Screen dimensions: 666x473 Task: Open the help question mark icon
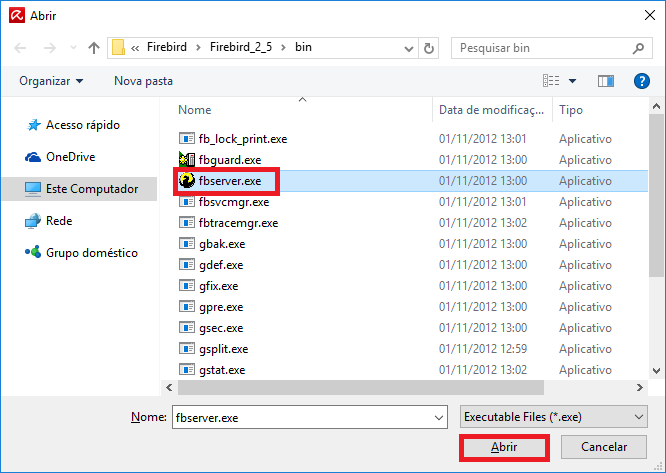tap(642, 80)
